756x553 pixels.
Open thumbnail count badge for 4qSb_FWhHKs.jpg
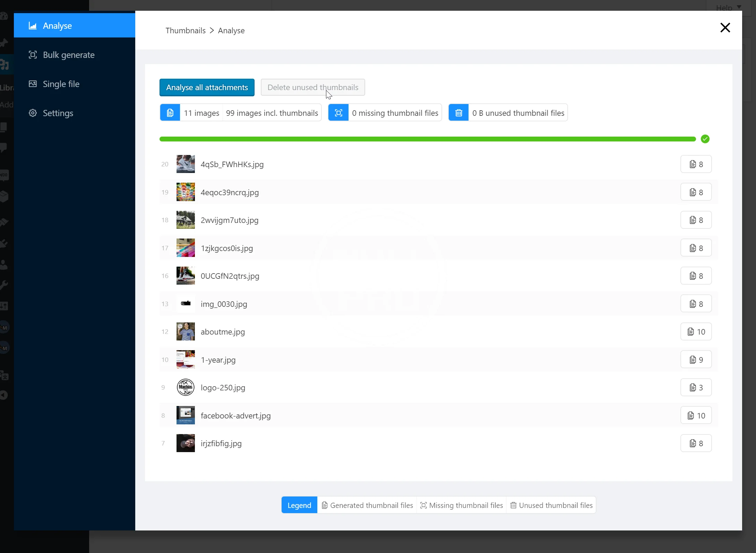(x=696, y=164)
